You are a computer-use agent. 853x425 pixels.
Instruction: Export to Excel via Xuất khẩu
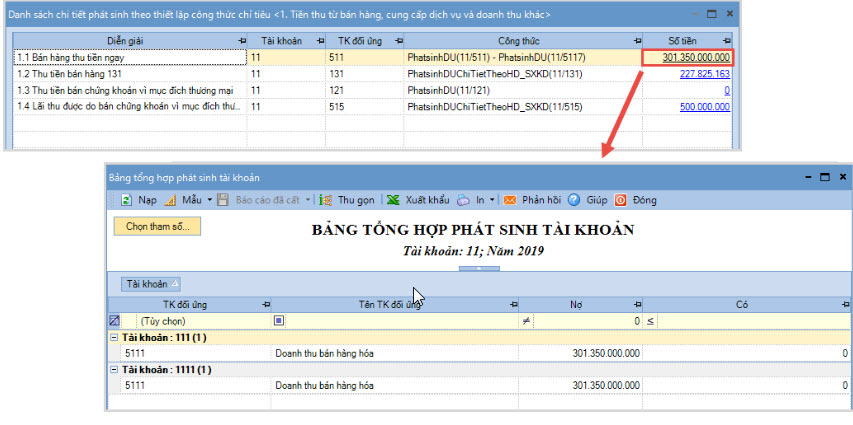418,200
